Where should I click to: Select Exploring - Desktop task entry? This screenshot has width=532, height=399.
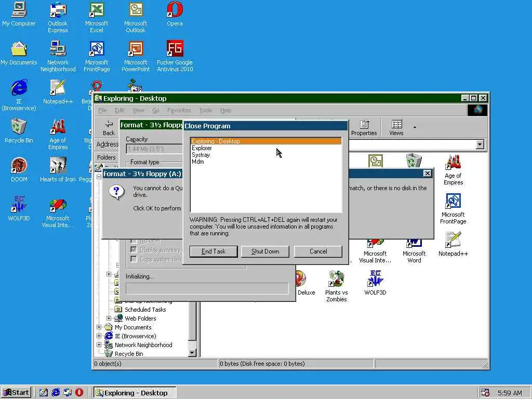[x=266, y=141]
